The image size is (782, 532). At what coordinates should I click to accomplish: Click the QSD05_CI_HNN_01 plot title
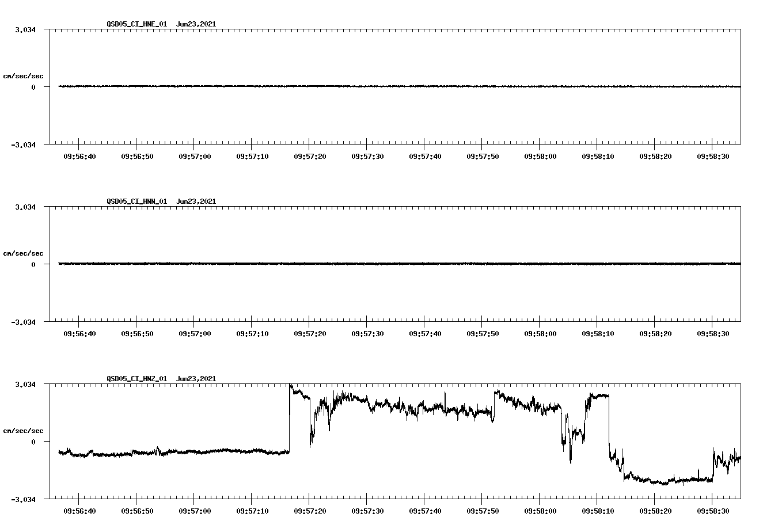(x=161, y=202)
